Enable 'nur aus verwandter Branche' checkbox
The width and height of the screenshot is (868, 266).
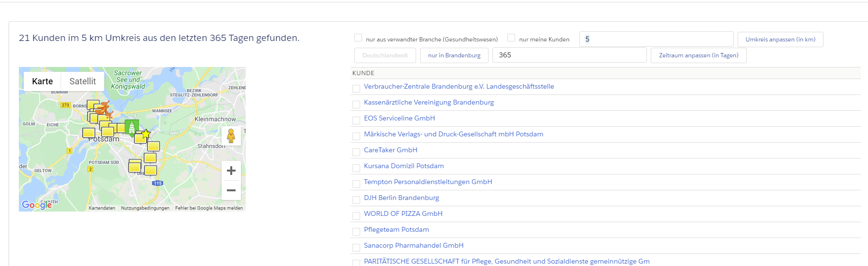click(x=358, y=38)
